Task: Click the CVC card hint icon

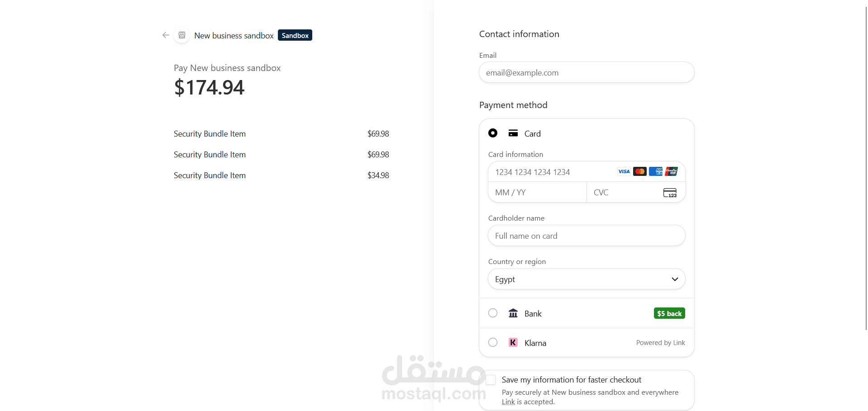Action: (x=670, y=193)
